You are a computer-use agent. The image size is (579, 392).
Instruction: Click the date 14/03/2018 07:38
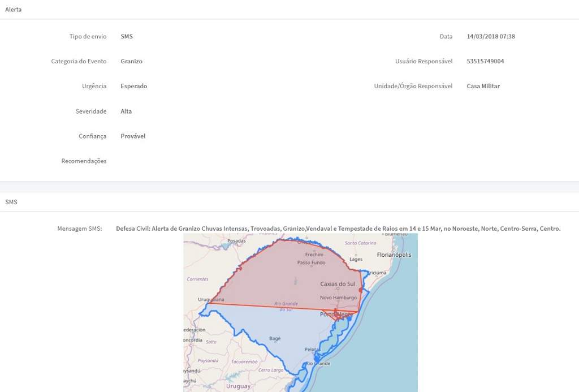click(491, 37)
